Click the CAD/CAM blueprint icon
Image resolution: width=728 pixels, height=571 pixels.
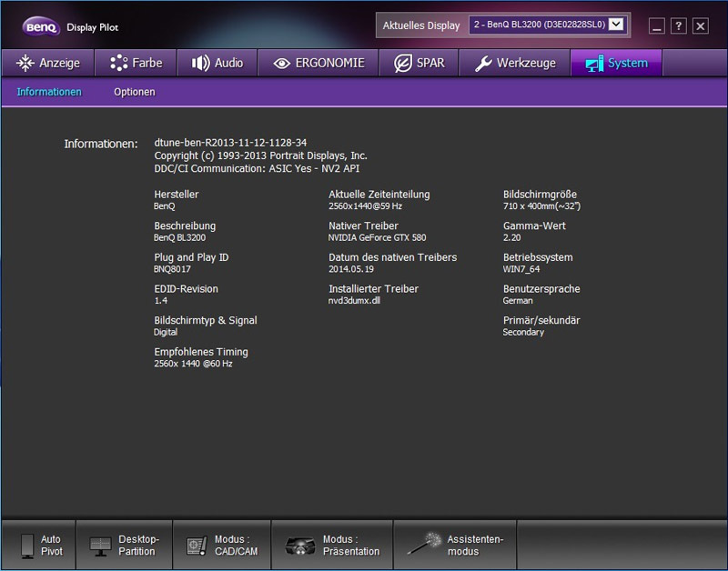pos(197,546)
